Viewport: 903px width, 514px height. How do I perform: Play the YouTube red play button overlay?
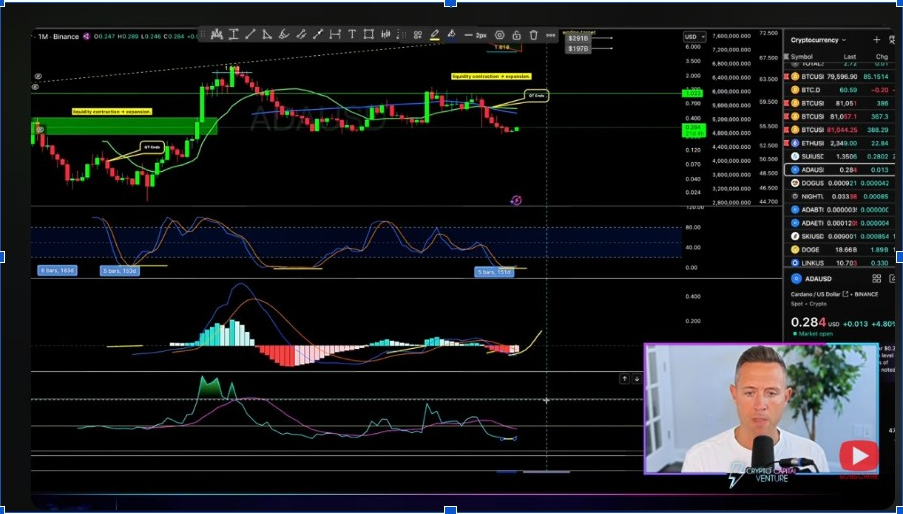pyautogui.click(x=858, y=456)
